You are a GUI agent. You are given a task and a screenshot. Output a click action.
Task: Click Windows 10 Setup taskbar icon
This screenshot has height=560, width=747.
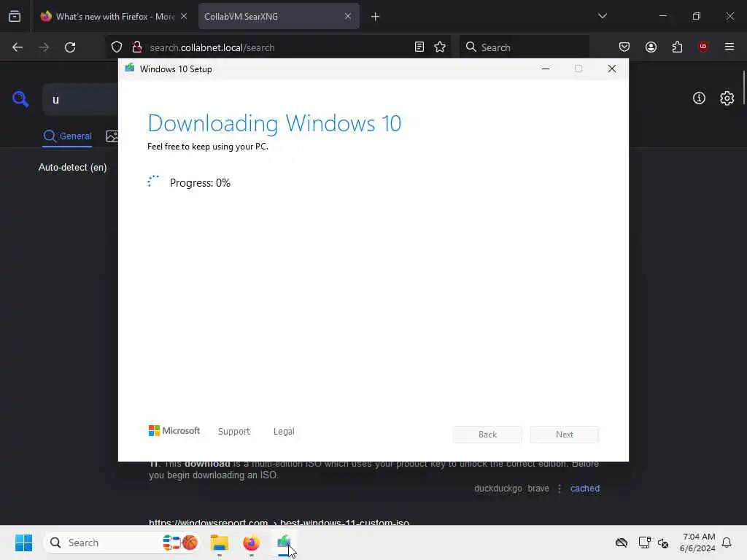tap(284, 542)
